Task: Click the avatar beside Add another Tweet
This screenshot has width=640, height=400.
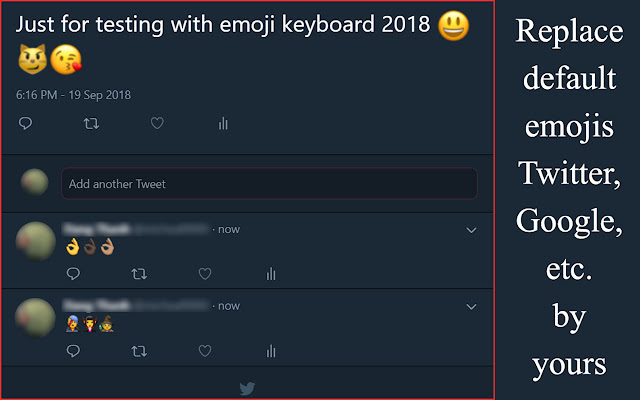Action: click(x=35, y=183)
